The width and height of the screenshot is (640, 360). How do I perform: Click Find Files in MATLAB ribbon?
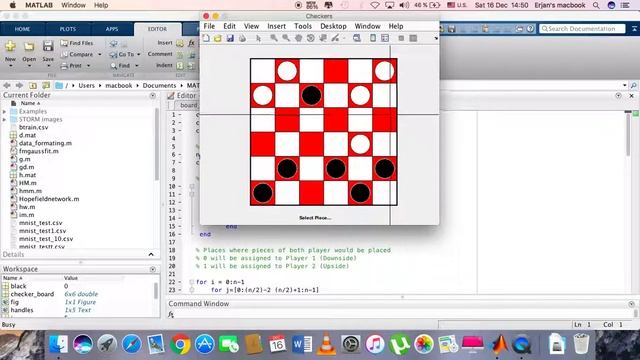pos(77,43)
